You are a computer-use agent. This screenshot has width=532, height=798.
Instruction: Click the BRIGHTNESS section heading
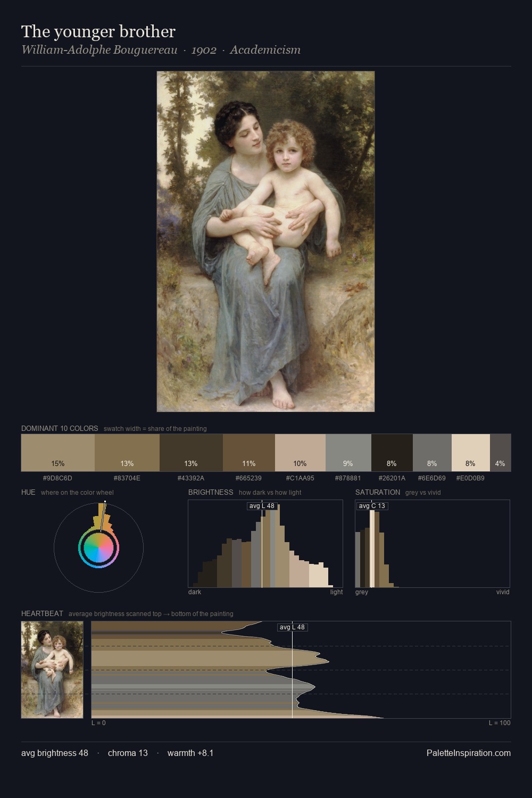[x=211, y=492]
